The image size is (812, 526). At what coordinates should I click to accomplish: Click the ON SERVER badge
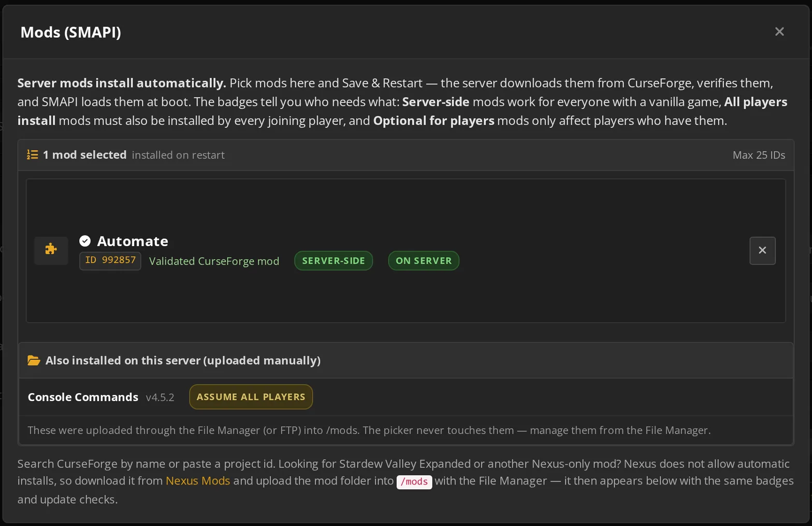(424, 261)
